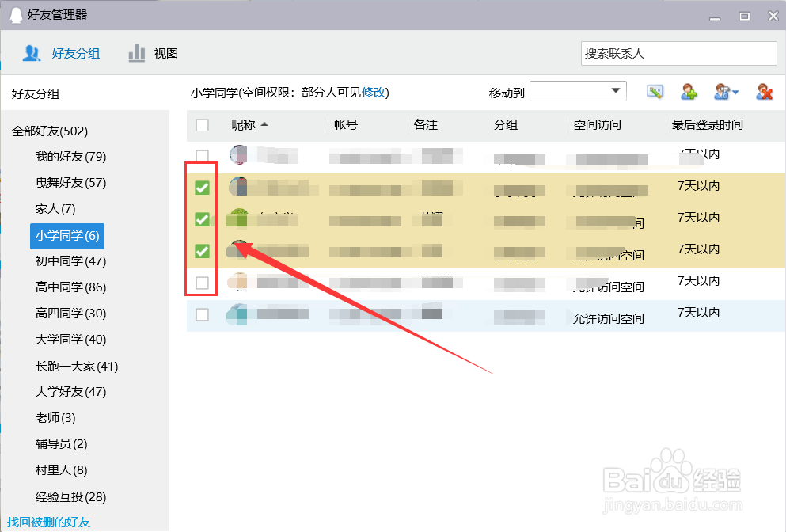Image resolution: width=786 pixels, height=532 pixels.
Task: Switch to the 视图 tab
Action: point(164,53)
